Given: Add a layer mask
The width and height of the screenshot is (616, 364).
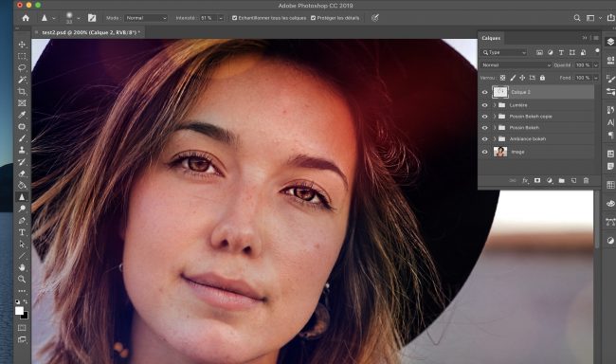Looking at the screenshot, I should (x=537, y=180).
